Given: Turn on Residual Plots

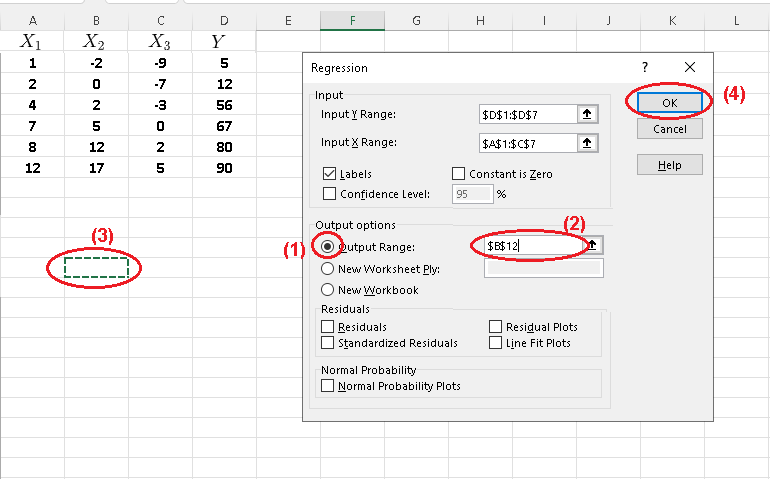Looking at the screenshot, I should 496,327.
